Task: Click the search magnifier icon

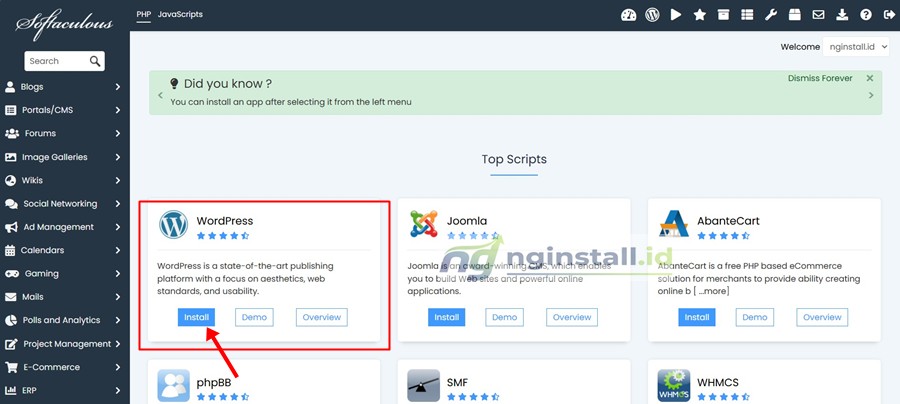Action: [95, 61]
